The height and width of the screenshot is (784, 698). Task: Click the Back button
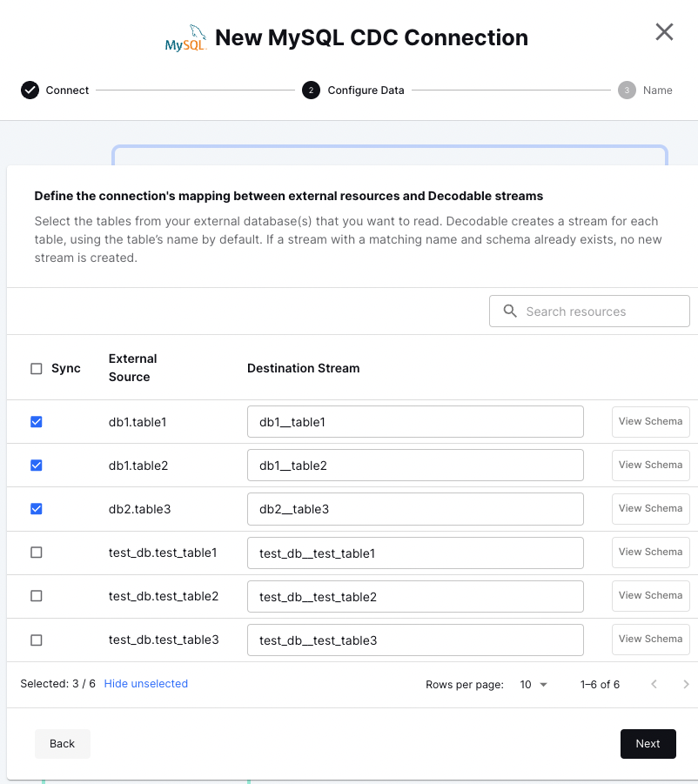[x=62, y=744]
